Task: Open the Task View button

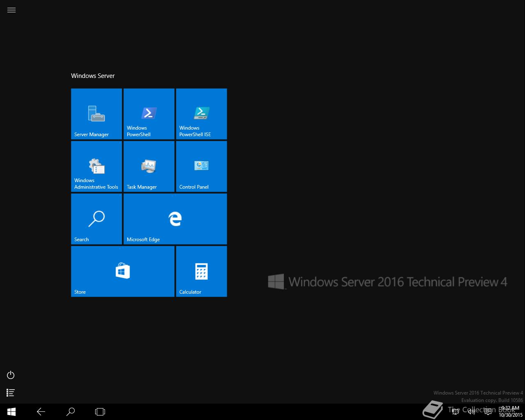Action: (100, 412)
